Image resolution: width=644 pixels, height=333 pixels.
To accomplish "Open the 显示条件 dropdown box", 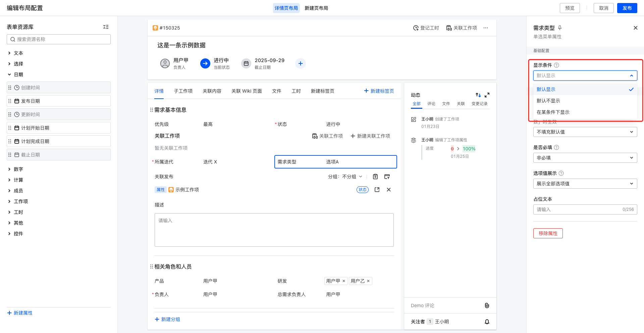I will coord(585,76).
